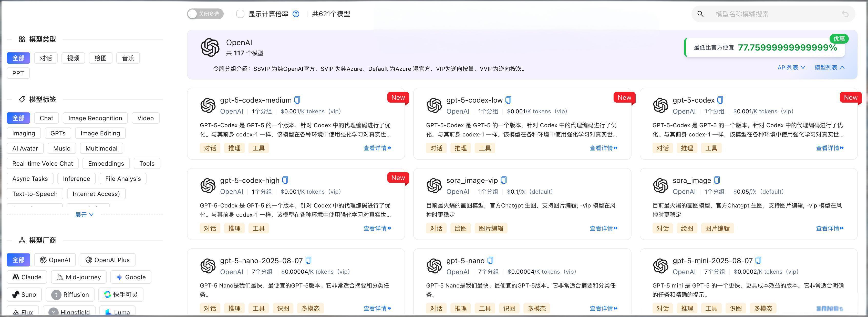Copy the gpt-5-codex-high model name
The width and height of the screenshot is (868, 317).
(285, 180)
